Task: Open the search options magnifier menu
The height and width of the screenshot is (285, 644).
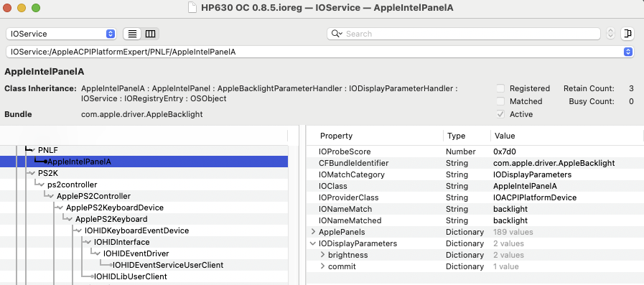Action: click(x=337, y=34)
